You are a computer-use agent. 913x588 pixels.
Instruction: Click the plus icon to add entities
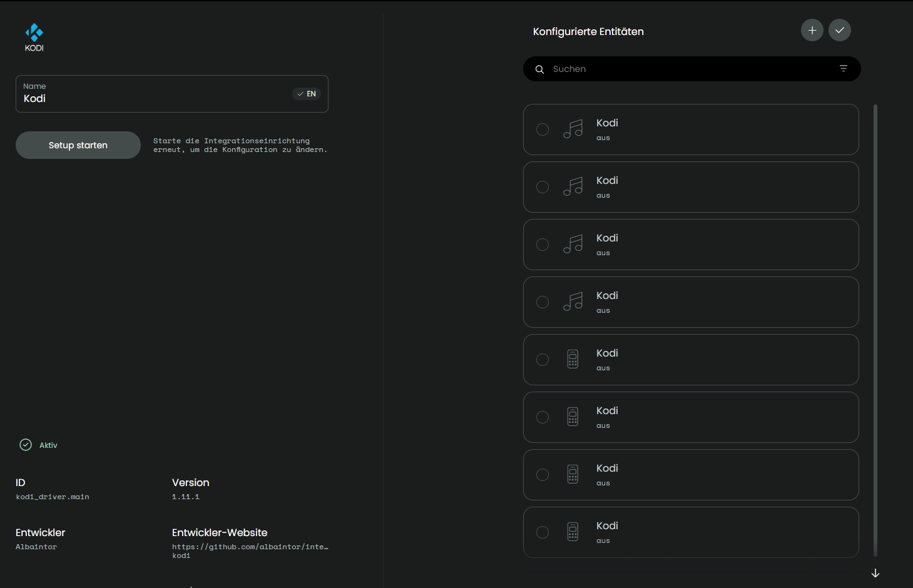(x=812, y=30)
